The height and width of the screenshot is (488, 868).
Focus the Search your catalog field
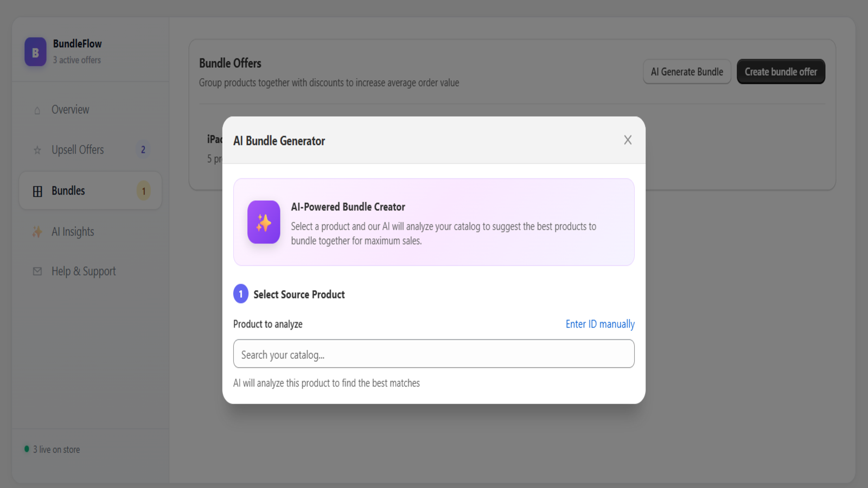point(433,354)
